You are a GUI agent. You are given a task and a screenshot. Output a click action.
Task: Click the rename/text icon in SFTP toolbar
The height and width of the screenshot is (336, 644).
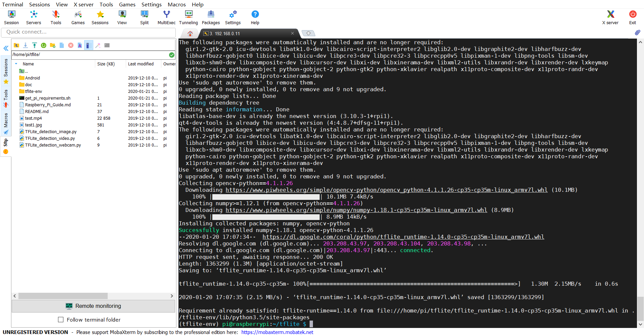point(80,45)
